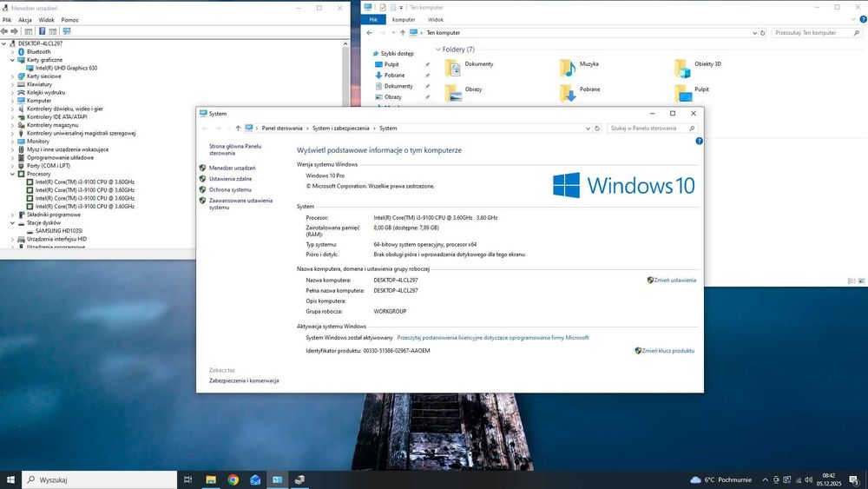868x489 pixels.
Task: Click the Przeszukaj: Ten komputer search box
Action: [x=817, y=33]
